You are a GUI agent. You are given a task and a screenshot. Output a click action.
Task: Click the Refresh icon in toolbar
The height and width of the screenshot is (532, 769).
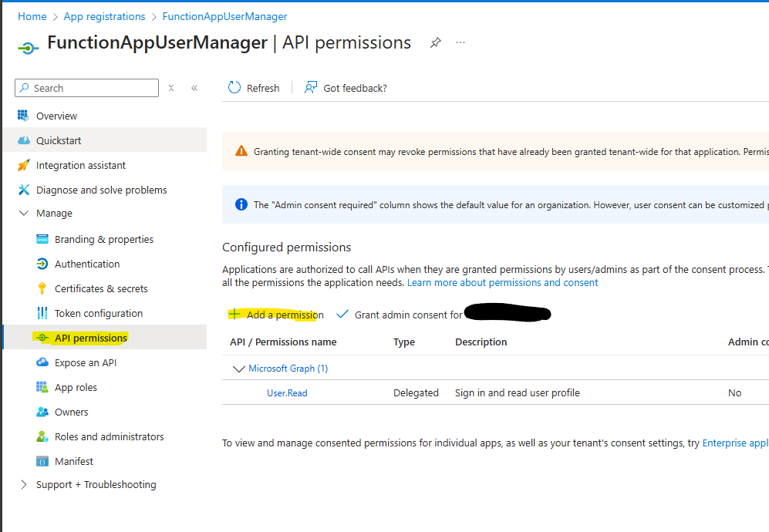(234, 88)
